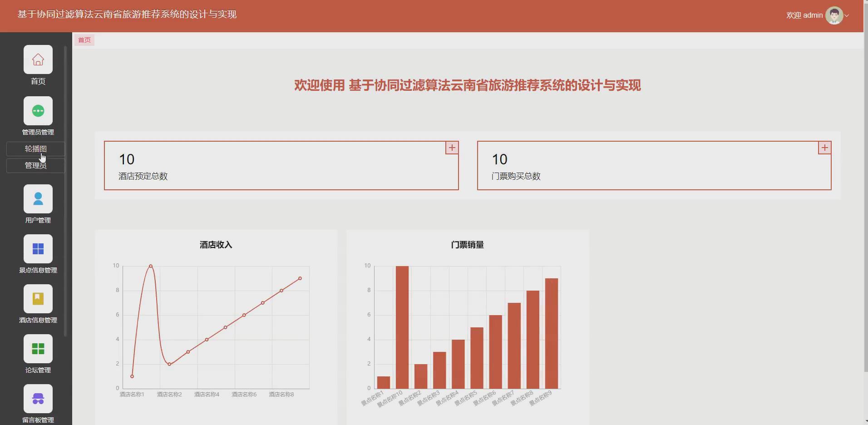Expand the dropdown arrow beside admin avatar
The height and width of the screenshot is (425, 868).
pyautogui.click(x=847, y=16)
